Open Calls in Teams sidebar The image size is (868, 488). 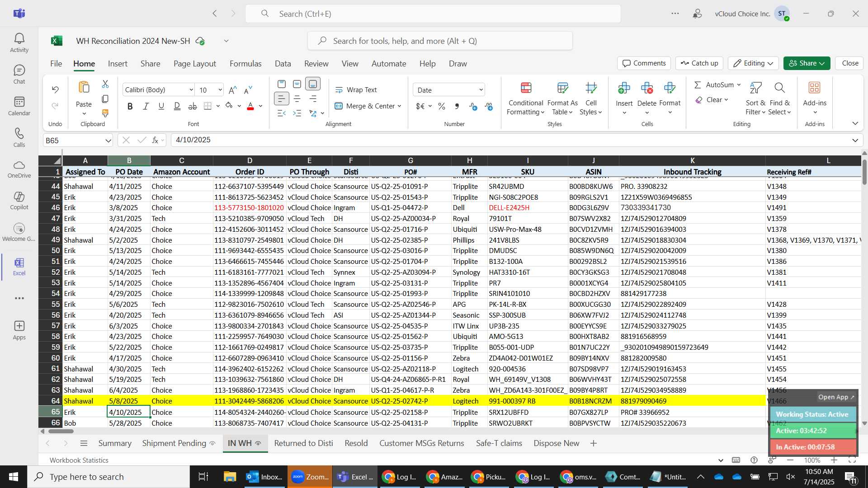coord(19,138)
